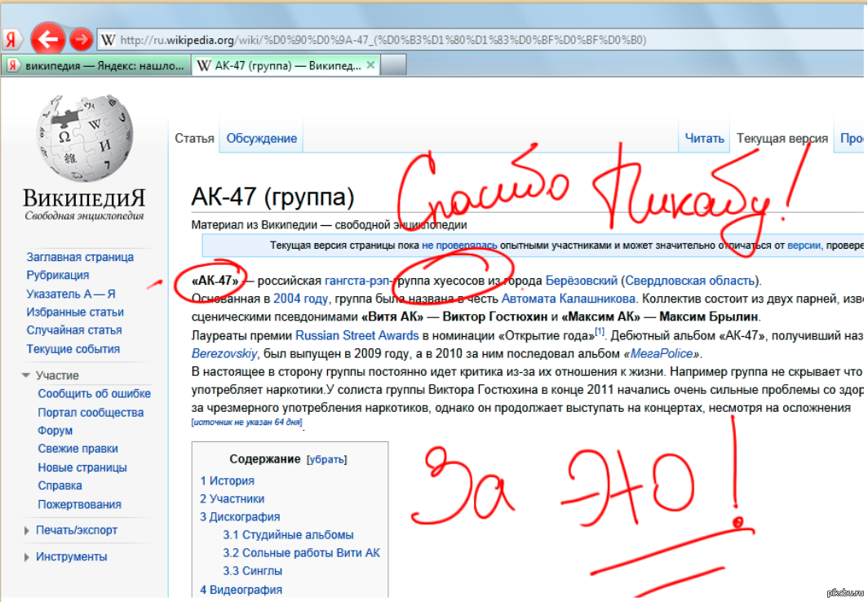Switch to the википедия — Яндекс tab
This screenshot has height=602, width=868.
95,66
